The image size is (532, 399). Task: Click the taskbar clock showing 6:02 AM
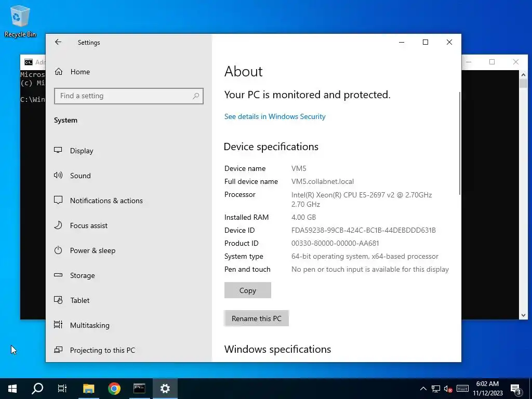click(487, 389)
